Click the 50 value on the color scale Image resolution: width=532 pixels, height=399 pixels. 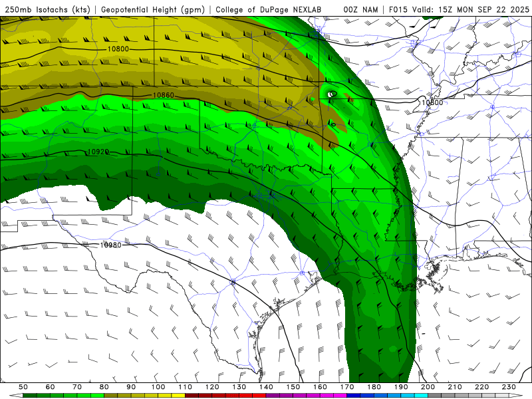click(23, 387)
